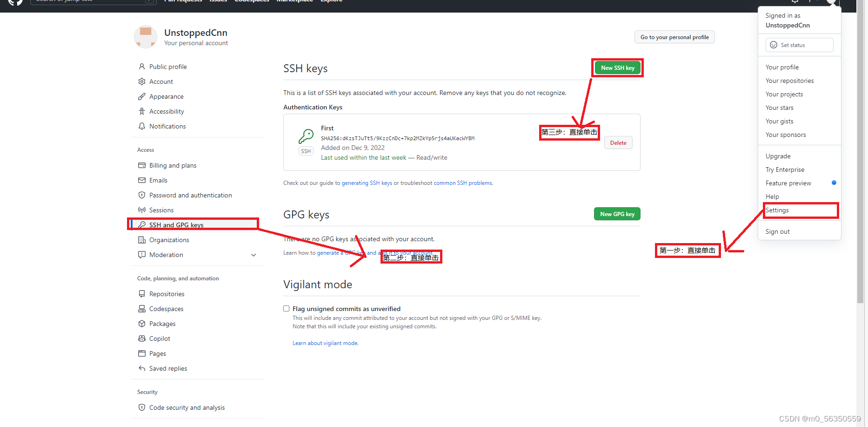868x427 pixels.
Task: Select Password and authentication shield icon
Action: (x=142, y=195)
